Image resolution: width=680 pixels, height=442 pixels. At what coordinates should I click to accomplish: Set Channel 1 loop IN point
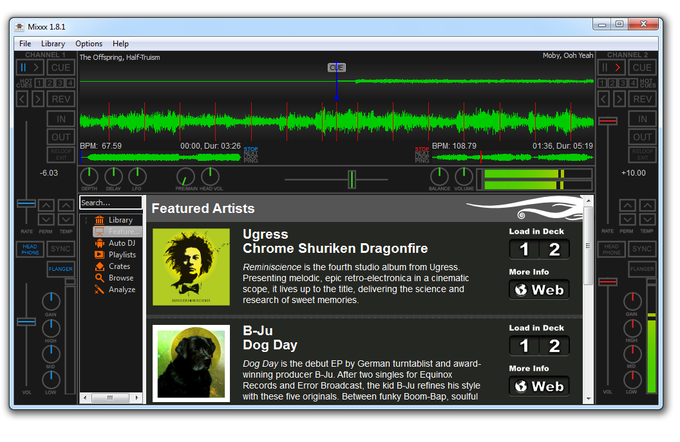(x=61, y=119)
